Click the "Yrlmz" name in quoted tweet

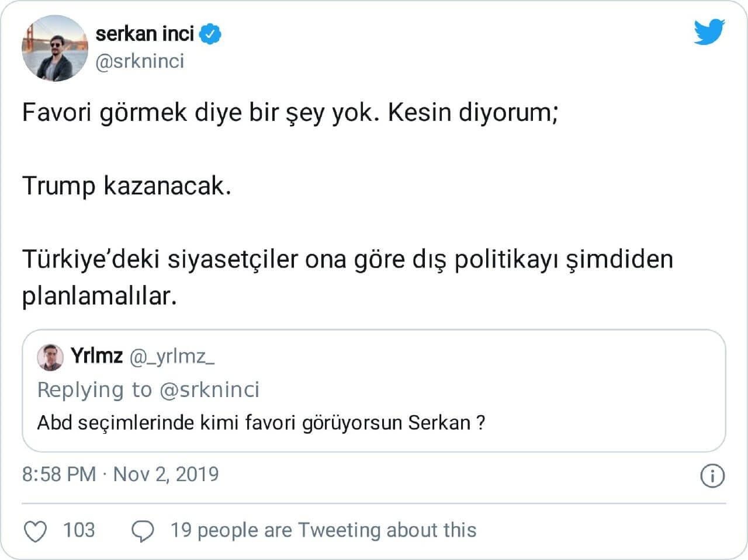(x=96, y=355)
